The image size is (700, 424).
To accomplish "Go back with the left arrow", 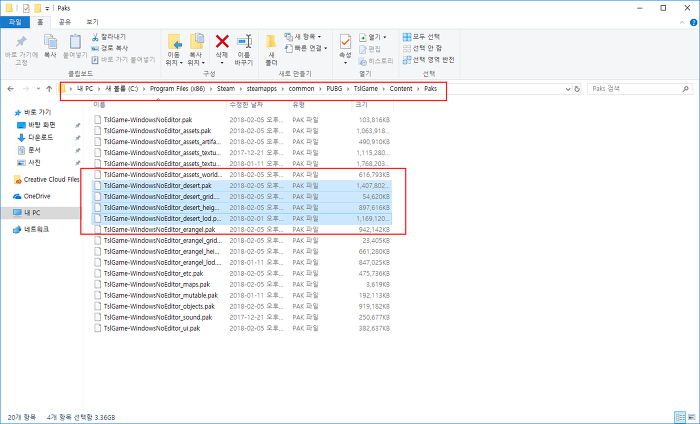I will click(11, 89).
